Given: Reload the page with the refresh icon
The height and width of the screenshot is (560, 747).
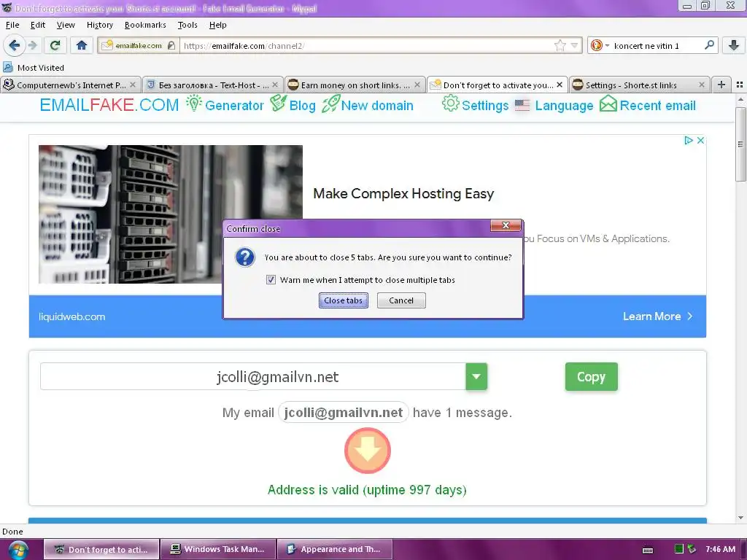Looking at the screenshot, I should point(55,45).
